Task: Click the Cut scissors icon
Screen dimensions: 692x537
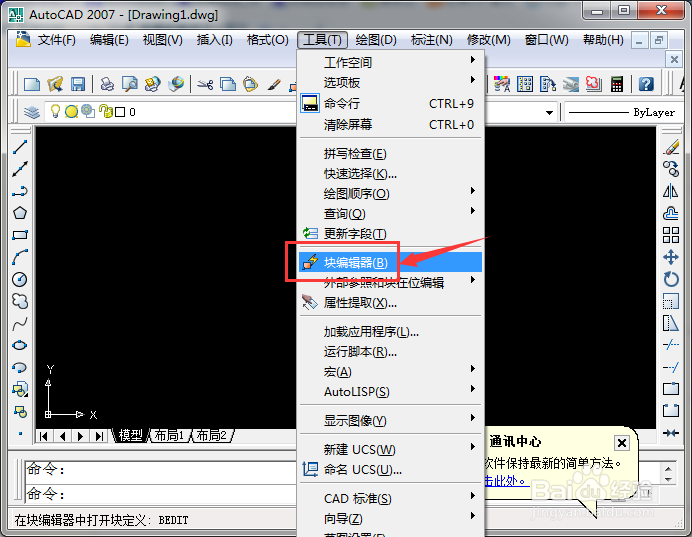Action: click(205, 84)
